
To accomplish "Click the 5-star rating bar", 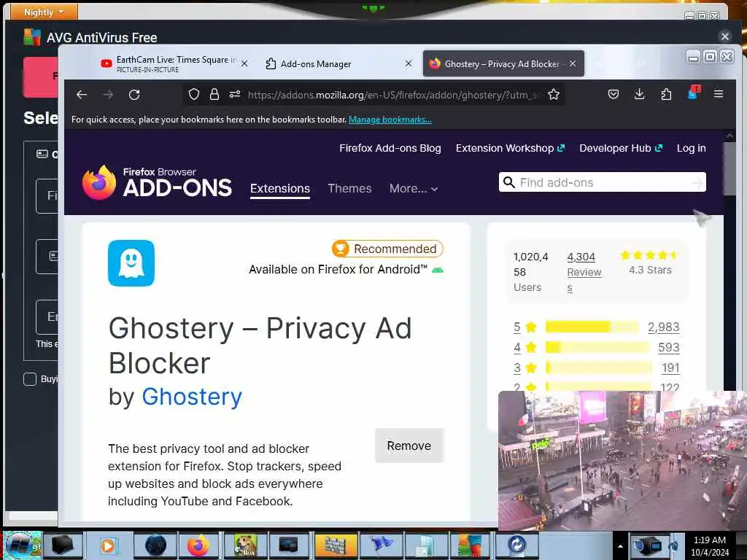I will point(592,327).
